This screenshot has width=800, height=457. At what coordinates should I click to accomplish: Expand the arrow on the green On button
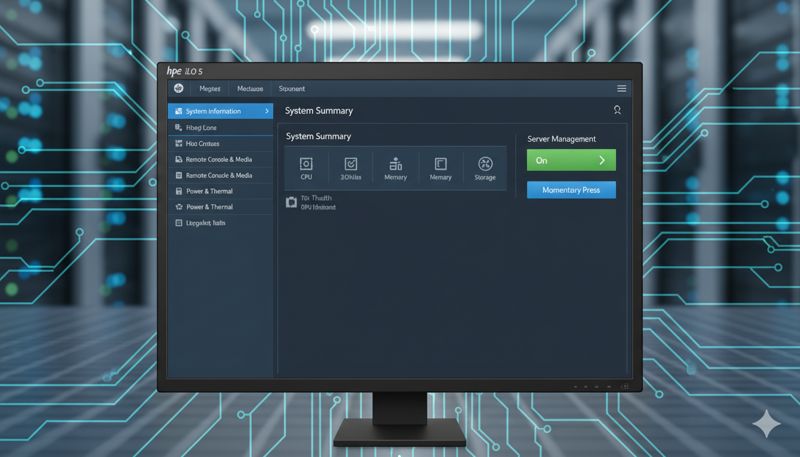click(x=602, y=160)
